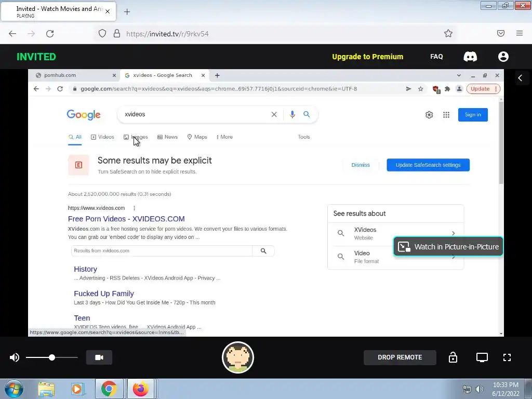Image resolution: width=532 pixels, height=399 pixels.
Task: Select the Maps search tab
Action: tap(197, 137)
